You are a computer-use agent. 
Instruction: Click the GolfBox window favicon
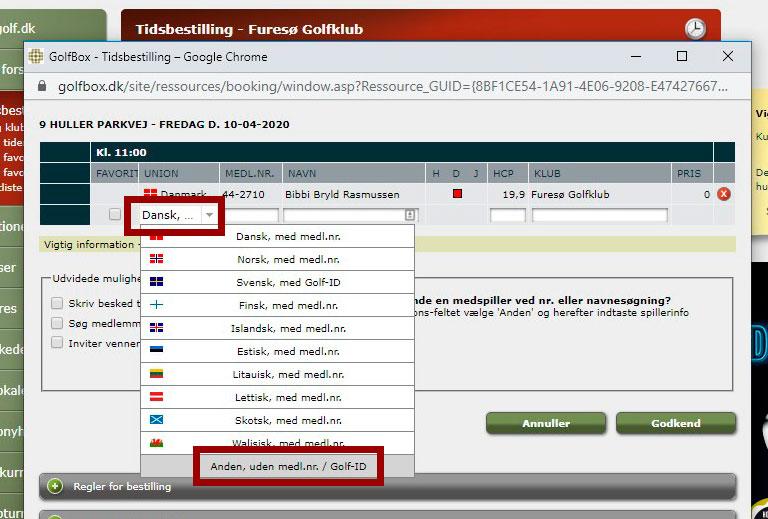(x=35, y=56)
